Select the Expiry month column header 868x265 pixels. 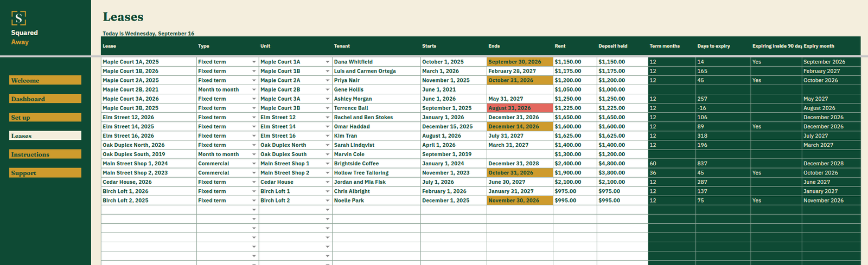[x=831, y=46]
